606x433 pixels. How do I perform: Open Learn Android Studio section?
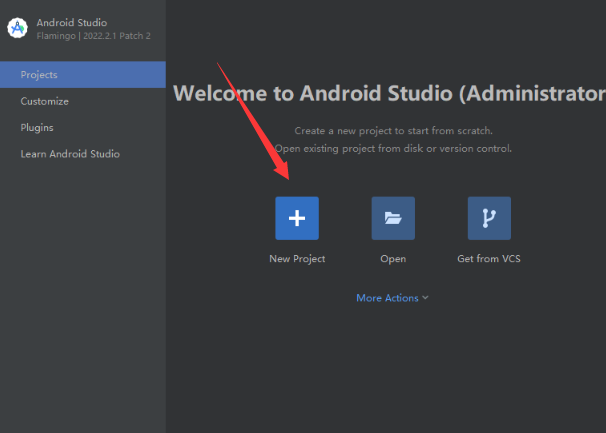point(83,154)
